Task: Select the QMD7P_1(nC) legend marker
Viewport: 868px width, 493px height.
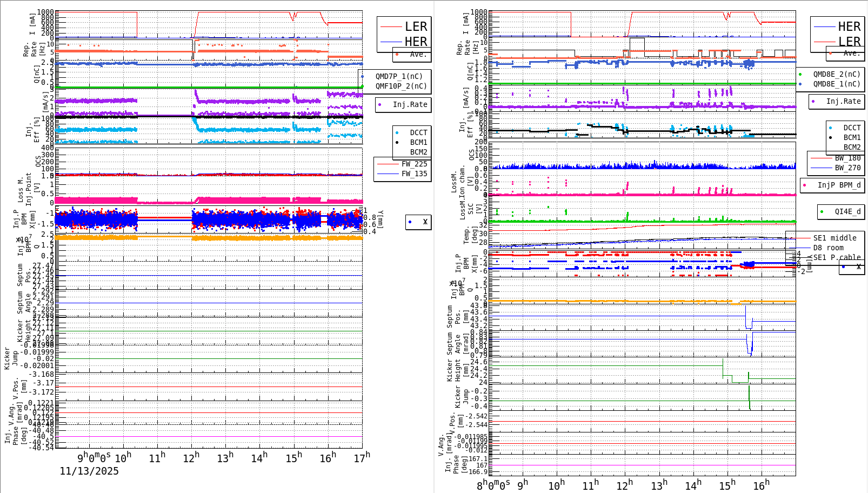Action: tap(363, 76)
